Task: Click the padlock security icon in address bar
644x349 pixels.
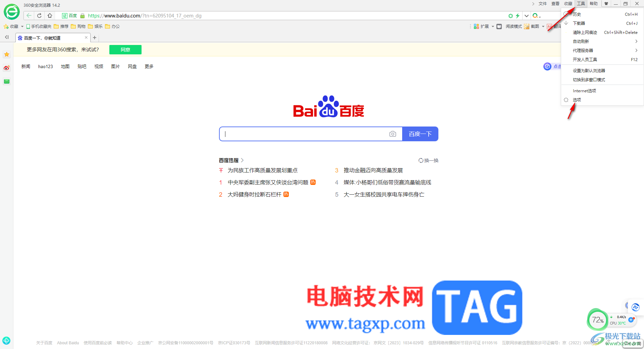Action: click(83, 15)
